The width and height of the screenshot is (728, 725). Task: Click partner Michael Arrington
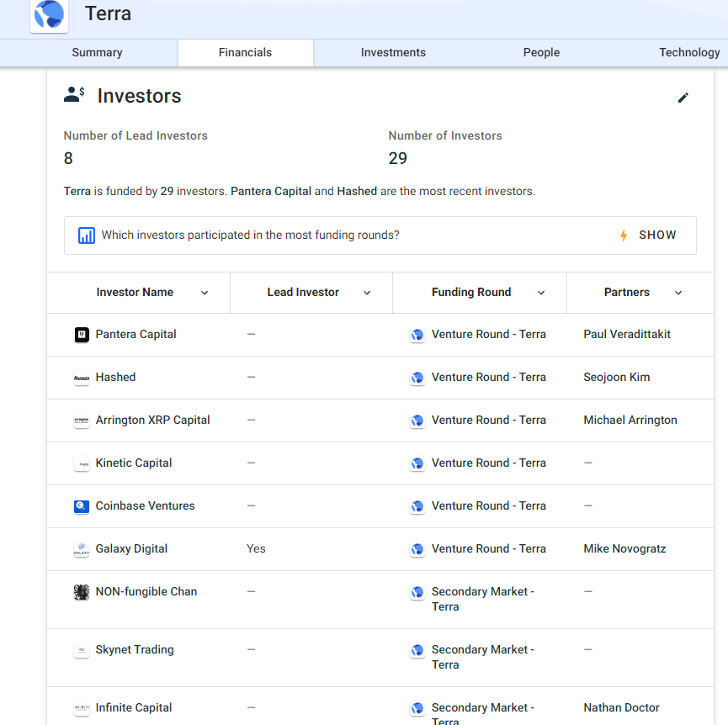click(x=630, y=421)
